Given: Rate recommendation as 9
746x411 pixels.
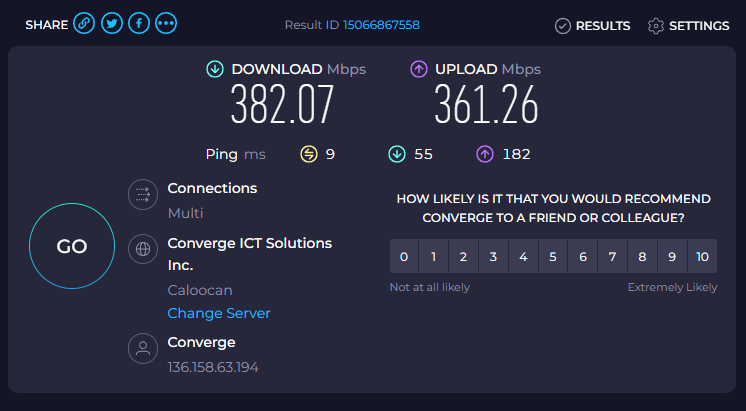Looking at the screenshot, I should point(672,256).
